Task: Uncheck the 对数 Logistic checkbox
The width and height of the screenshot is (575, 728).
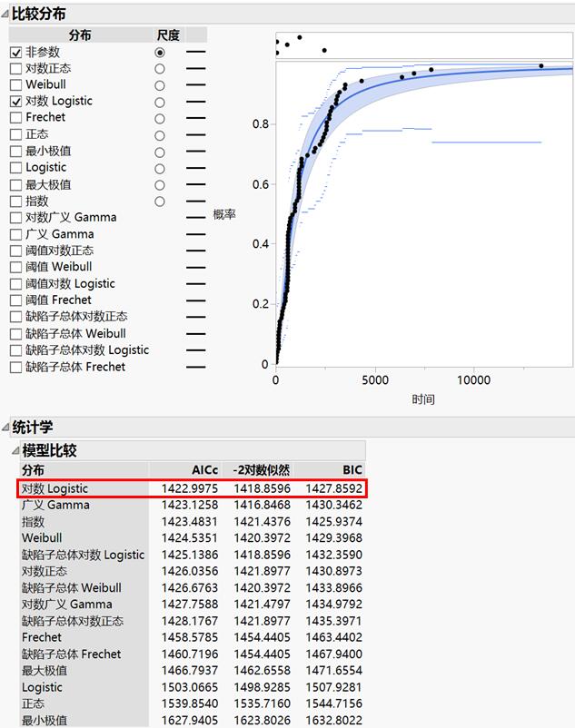Action: pyautogui.click(x=15, y=102)
